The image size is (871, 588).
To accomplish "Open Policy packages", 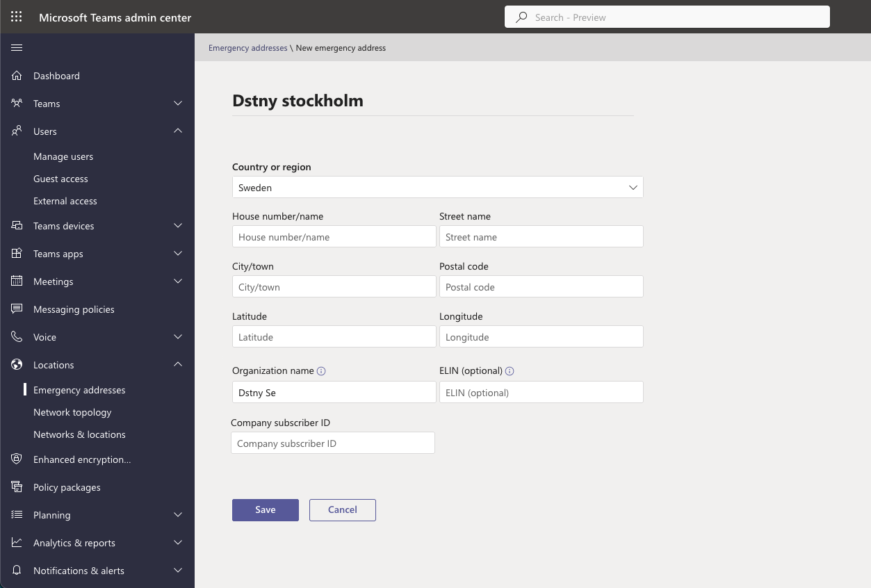I will (67, 487).
